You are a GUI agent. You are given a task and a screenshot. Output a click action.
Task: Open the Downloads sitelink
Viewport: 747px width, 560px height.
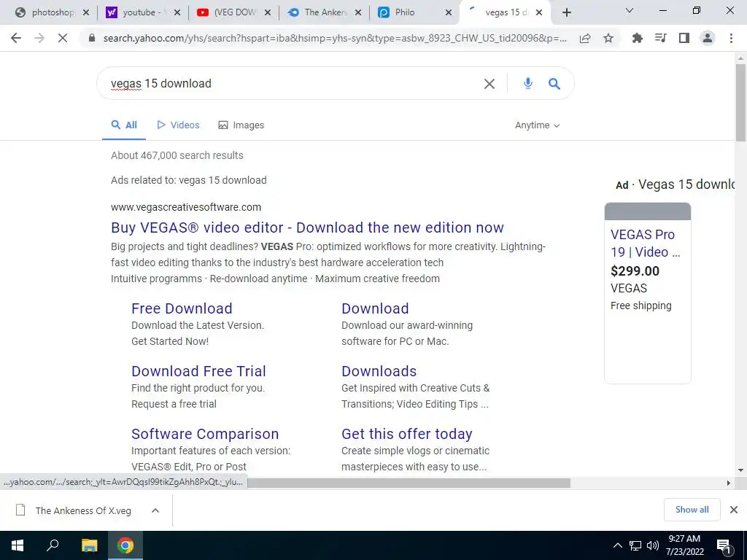(x=379, y=371)
